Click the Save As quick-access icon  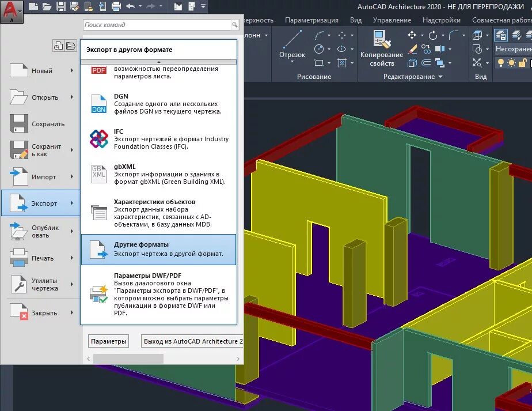(x=74, y=6)
